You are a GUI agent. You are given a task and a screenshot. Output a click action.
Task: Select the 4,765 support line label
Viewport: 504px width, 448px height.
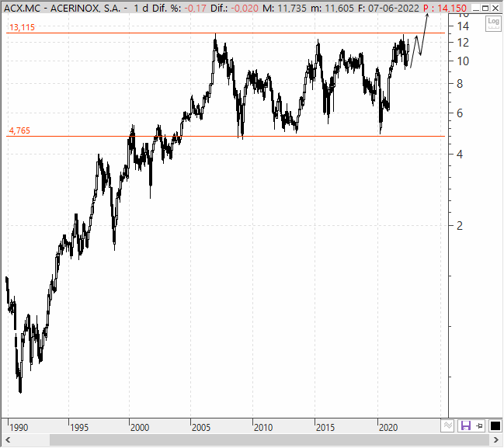[19, 130]
